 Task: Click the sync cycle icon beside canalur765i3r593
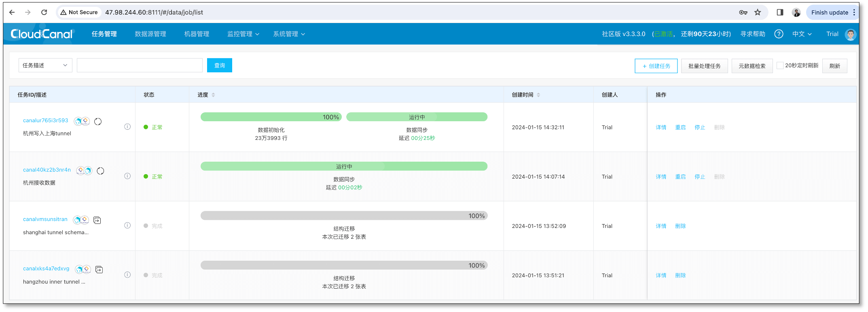point(98,121)
